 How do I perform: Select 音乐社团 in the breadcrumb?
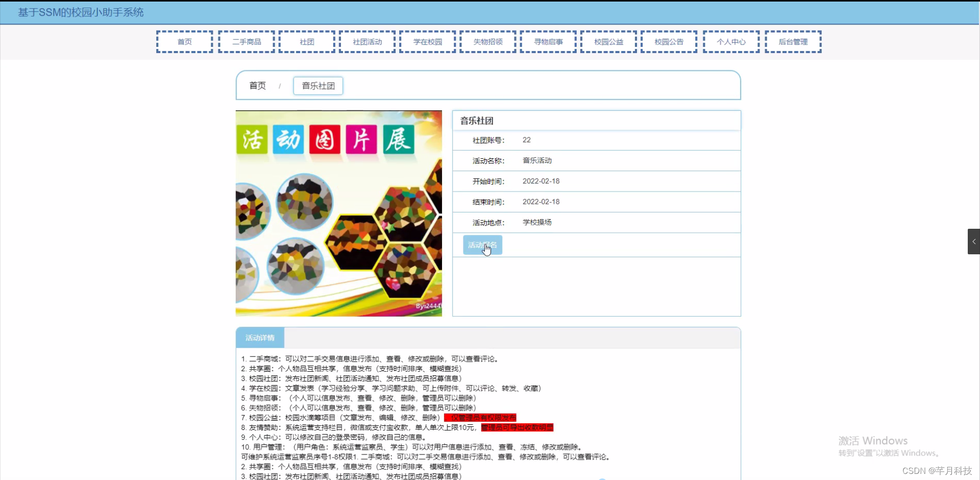pos(317,85)
